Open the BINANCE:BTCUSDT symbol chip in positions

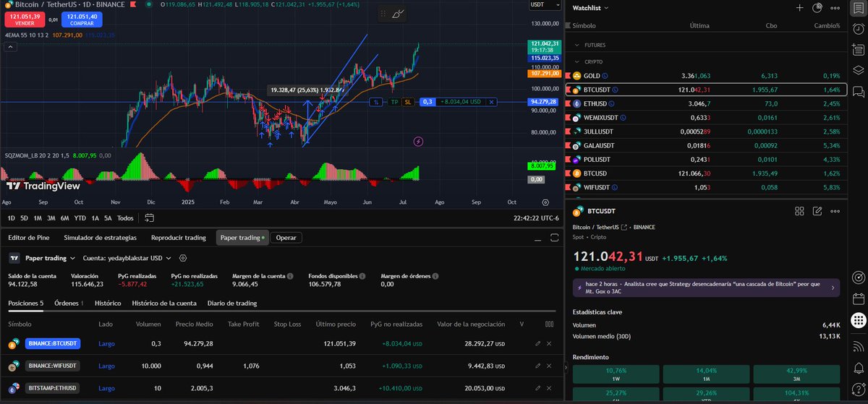(52, 344)
